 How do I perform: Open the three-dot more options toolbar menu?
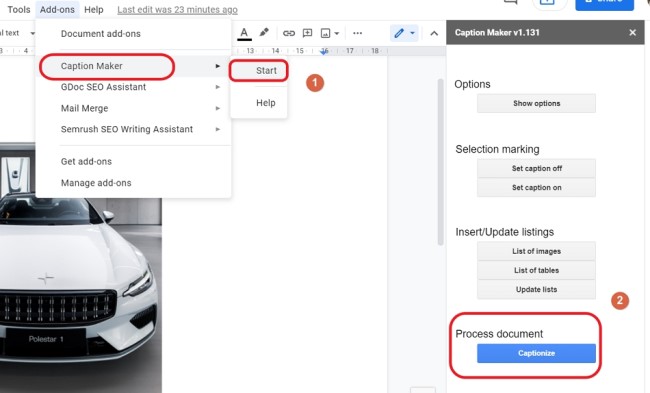click(x=357, y=33)
